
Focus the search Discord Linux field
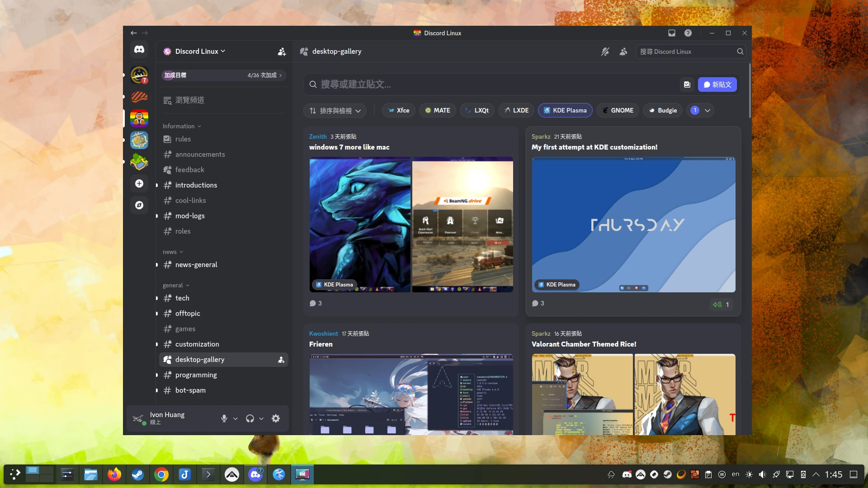691,52
